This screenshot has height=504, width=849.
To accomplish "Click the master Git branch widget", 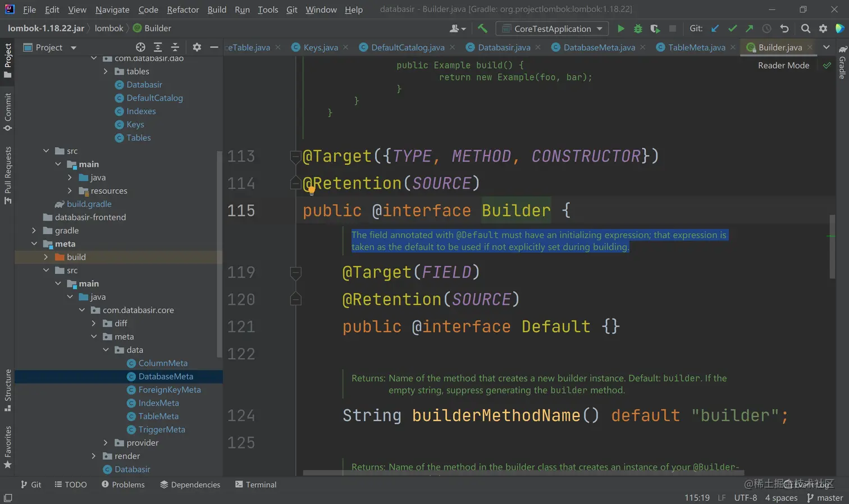I will [x=824, y=498].
